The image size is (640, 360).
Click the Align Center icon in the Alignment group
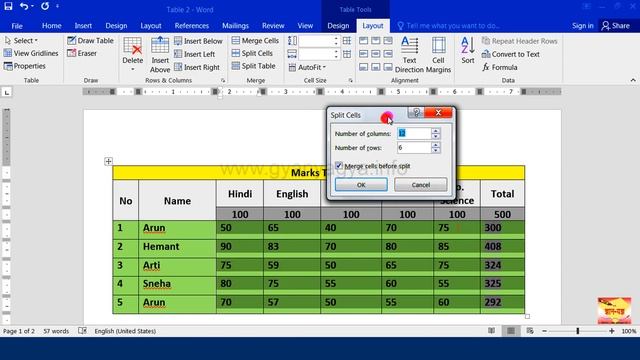376,53
